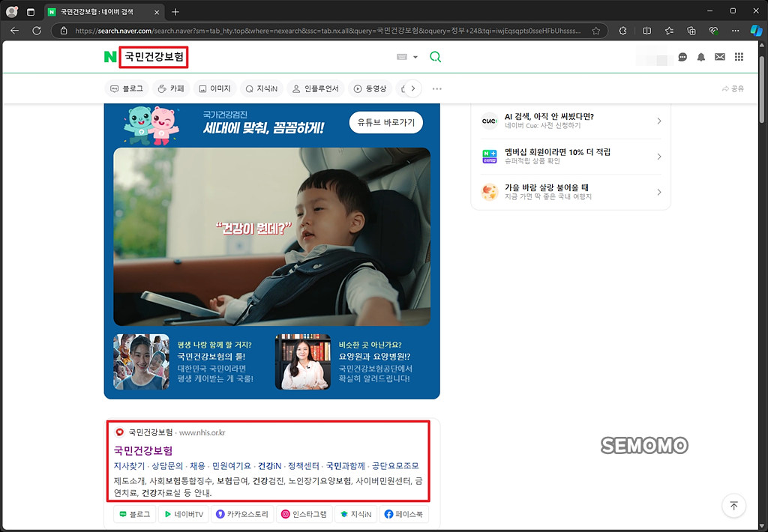The height and width of the screenshot is (532, 768).
Task: Open the tab actions menu icon
Action: 30,12
